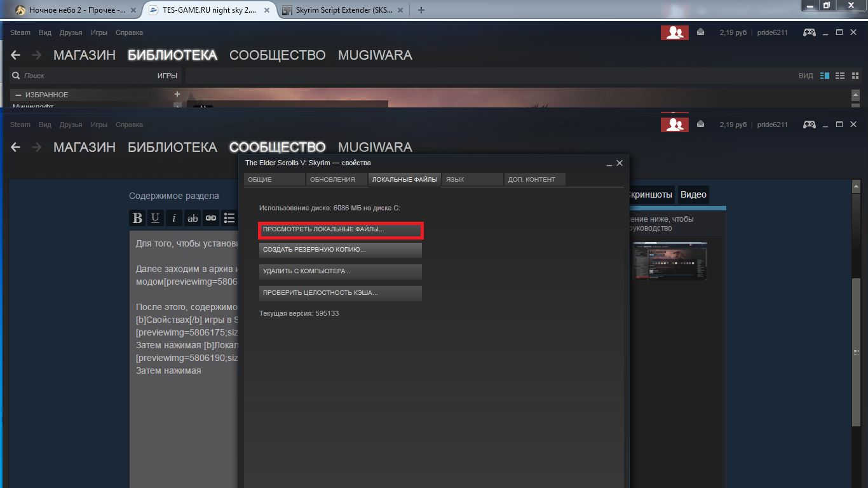868x488 pixels.
Task: Launch Big Picture controller icon, back Steam window
Action: pyautogui.click(x=809, y=32)
